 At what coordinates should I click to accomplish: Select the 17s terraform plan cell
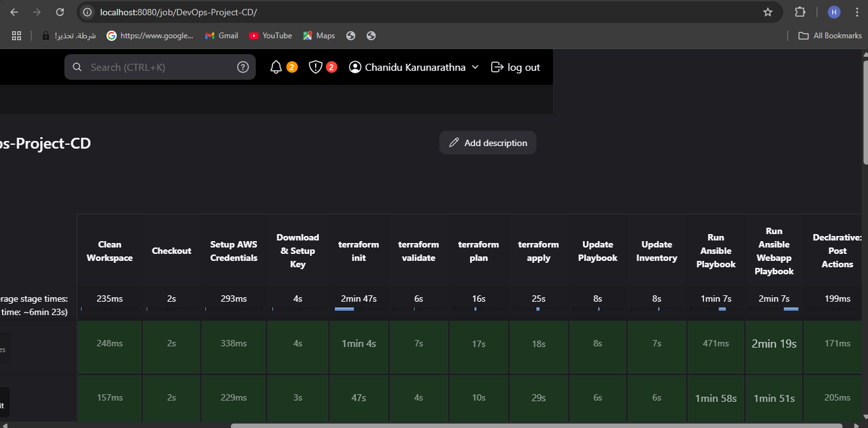coord(479,346)
